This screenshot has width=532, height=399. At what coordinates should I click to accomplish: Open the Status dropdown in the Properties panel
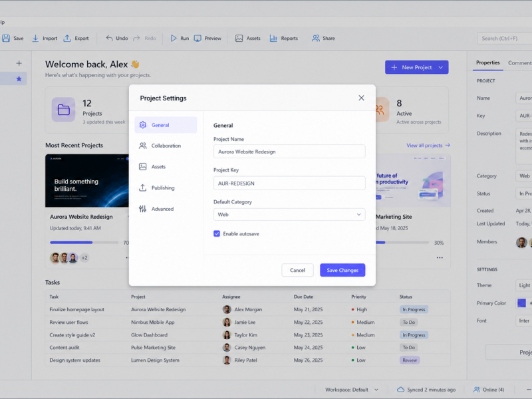[524, 194]
